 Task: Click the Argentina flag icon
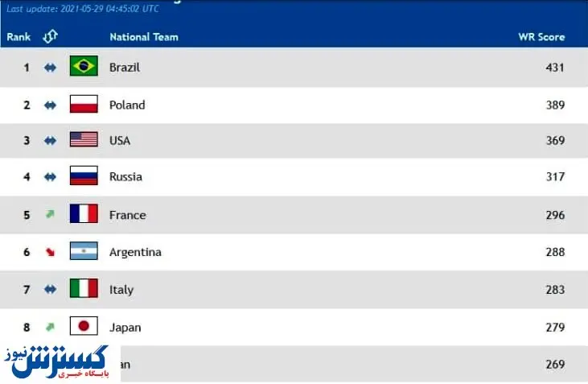pos(84,251)
